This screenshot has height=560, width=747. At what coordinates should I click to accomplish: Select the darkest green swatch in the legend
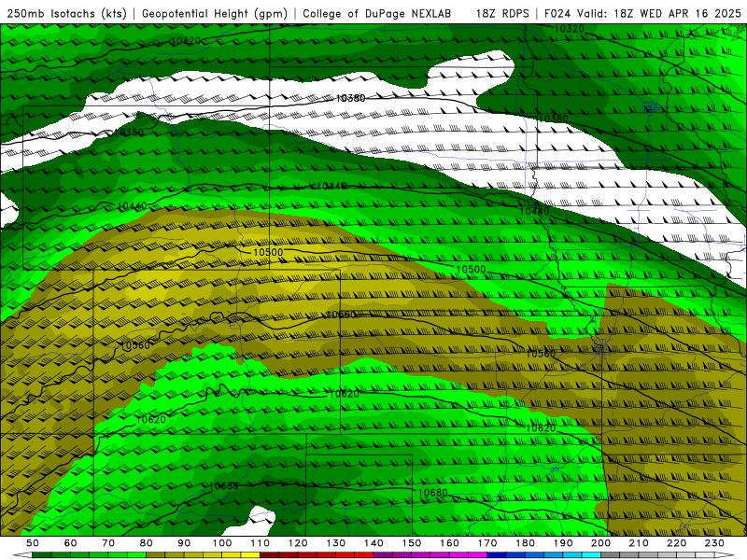pos(41,554)
